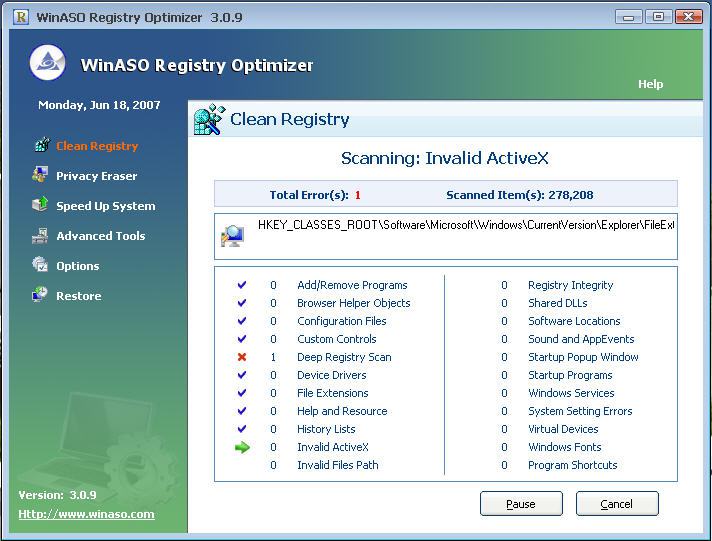Click the green arrow beside Invalid ActiveX
Viewport: 712px width, 541px height.
pos(242,447)
